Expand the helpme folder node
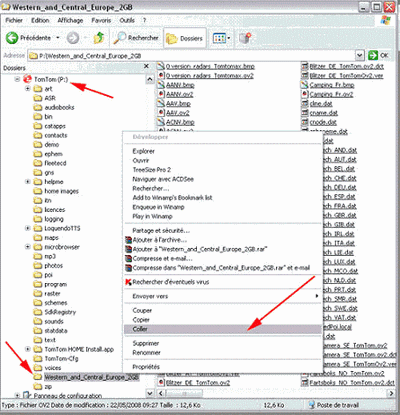The width and height of the screenshot is (400, 415). 28,182
